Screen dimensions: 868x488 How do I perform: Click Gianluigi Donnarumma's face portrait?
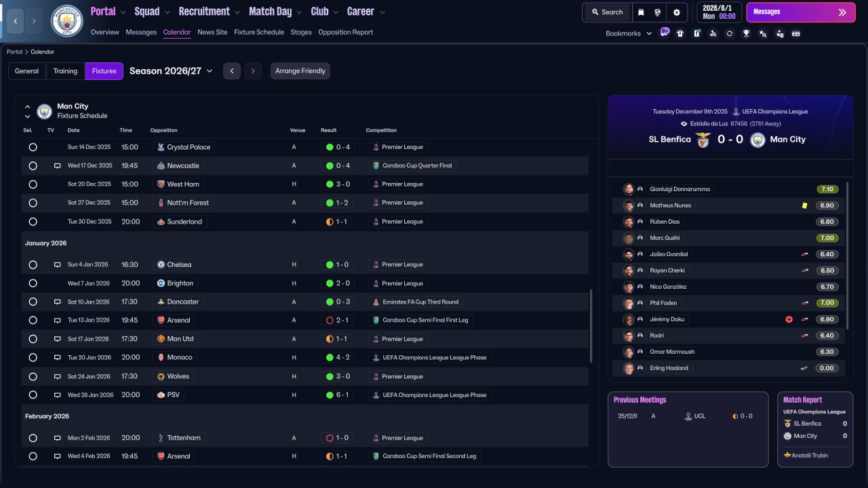629,189
